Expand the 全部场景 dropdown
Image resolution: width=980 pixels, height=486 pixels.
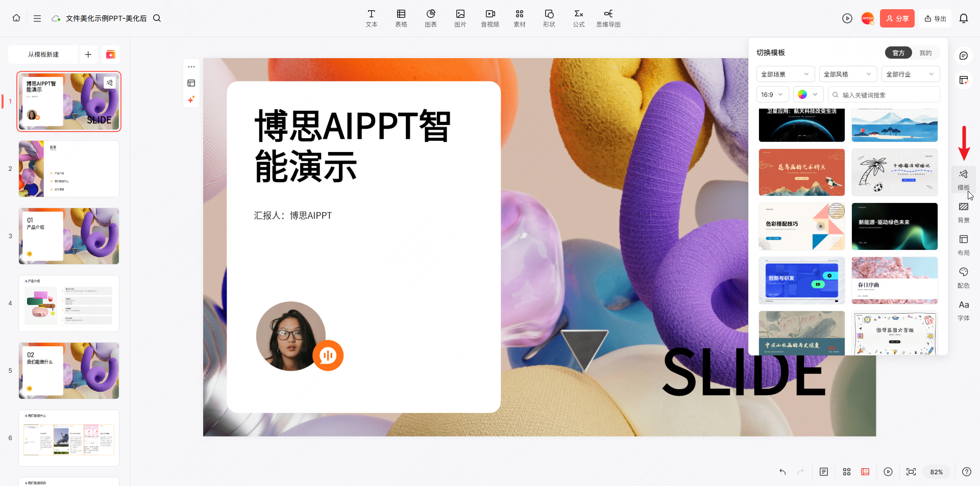click(786, 74)
